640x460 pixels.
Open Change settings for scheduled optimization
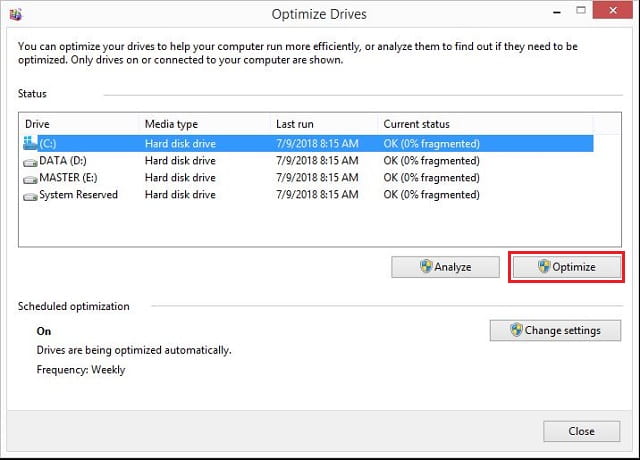555,330
